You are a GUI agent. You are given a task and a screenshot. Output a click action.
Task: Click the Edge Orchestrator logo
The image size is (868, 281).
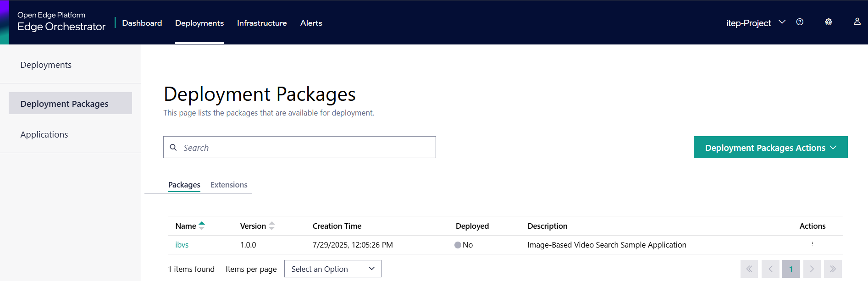tap(61, 21)
